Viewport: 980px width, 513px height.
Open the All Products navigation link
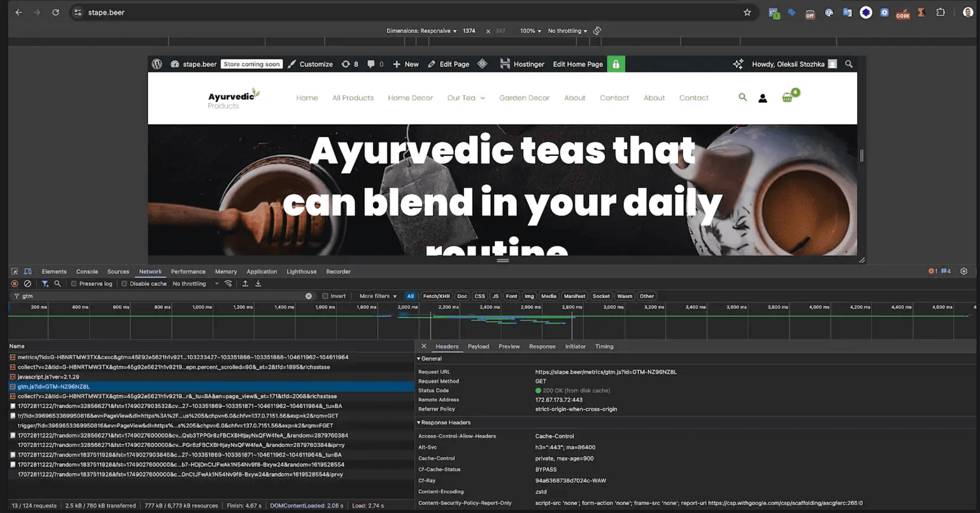pos(353,98)
